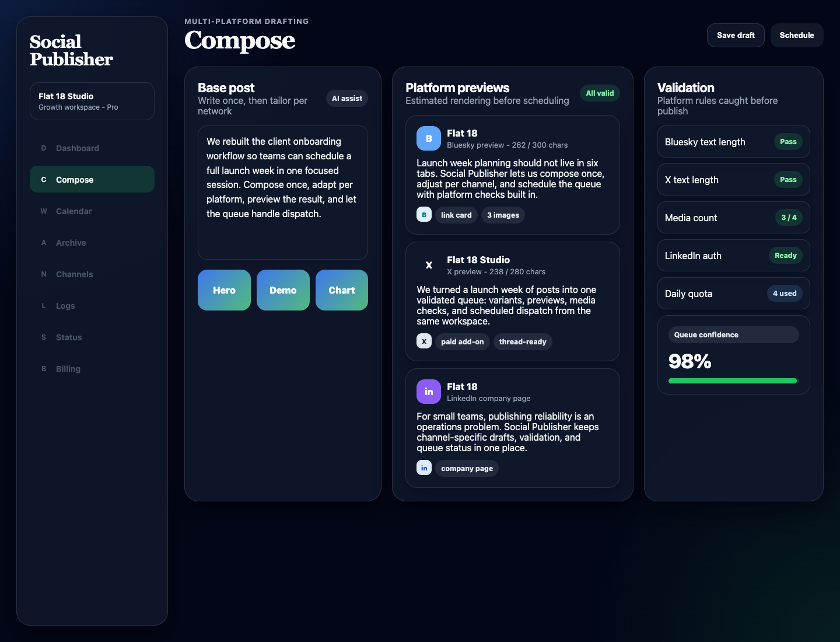This screenshot has width=840, height=642.
Task: Click the LinkedIn "in" avatar icon
Action: [x=429, y=392]
